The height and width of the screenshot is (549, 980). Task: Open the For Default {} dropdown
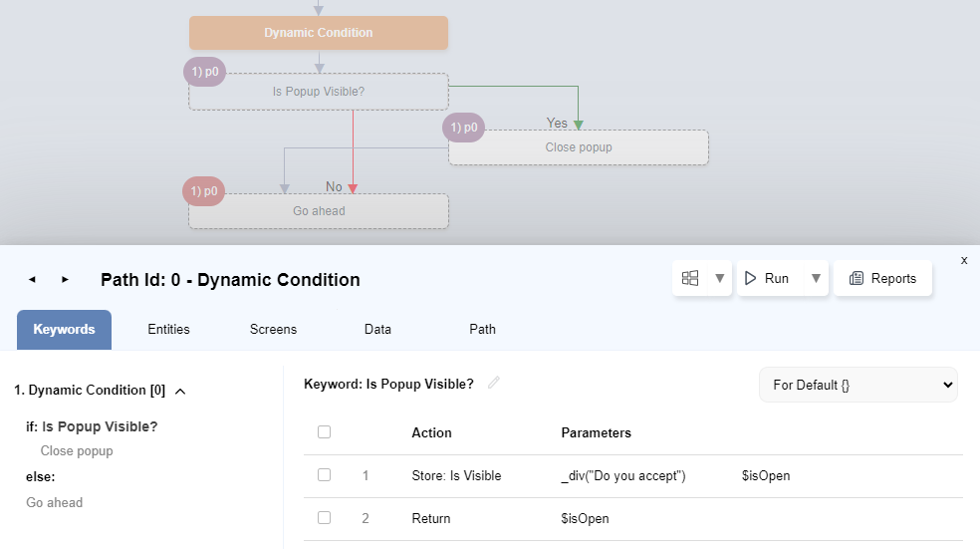tap(857, 385)
